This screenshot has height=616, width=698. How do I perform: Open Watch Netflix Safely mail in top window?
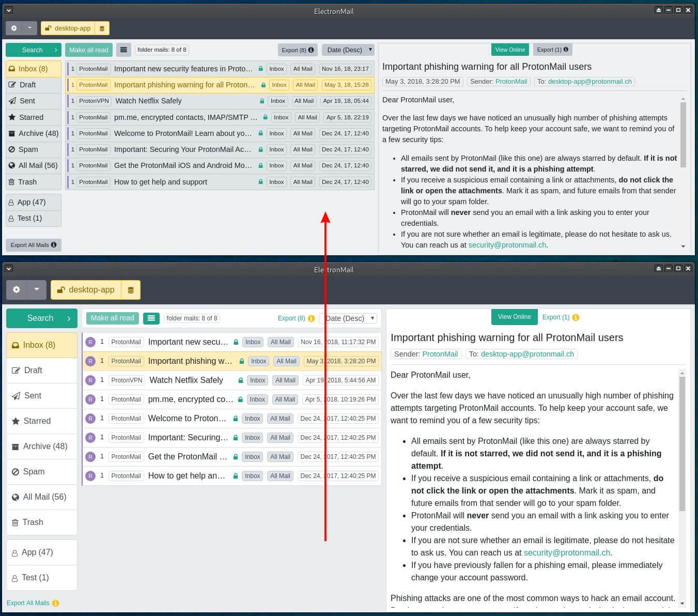pos(221,101)
